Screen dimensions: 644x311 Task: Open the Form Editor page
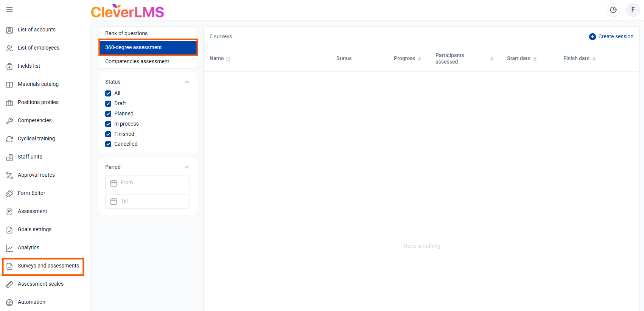pos(31,193)
